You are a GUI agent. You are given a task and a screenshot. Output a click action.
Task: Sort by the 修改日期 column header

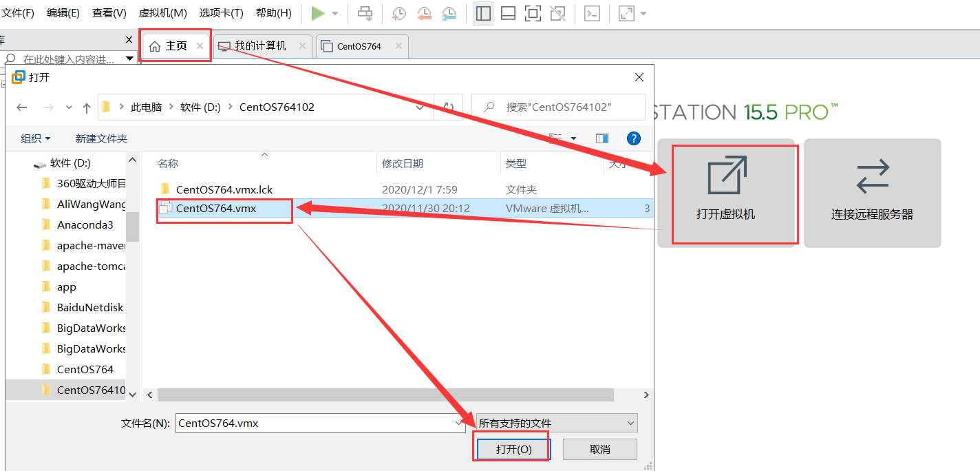[403, 163]
